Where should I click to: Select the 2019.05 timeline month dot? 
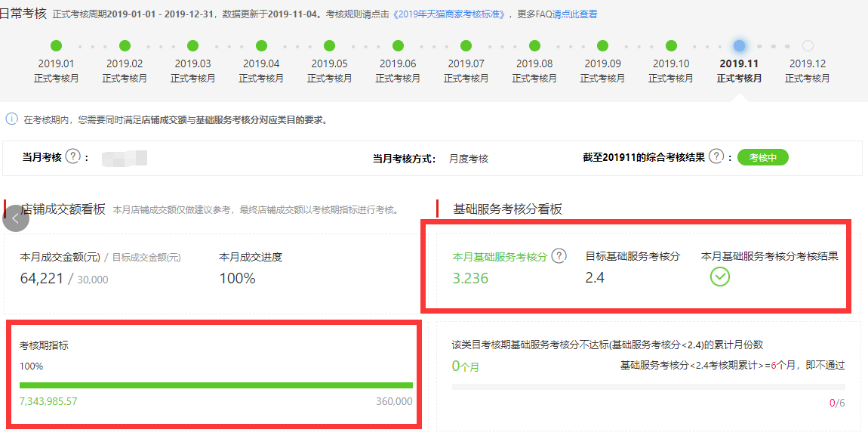(329, 46)
